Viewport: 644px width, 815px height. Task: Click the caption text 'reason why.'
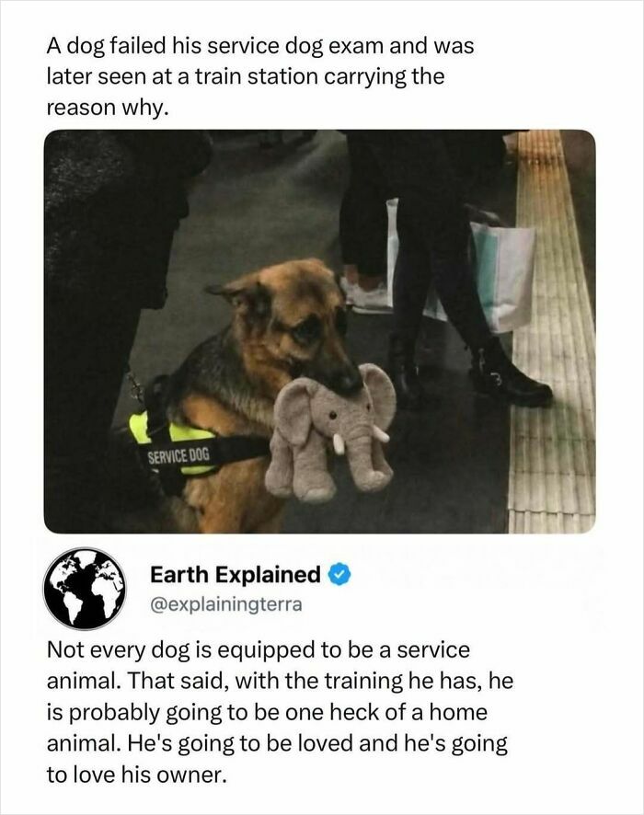click(x=108, y=108)
